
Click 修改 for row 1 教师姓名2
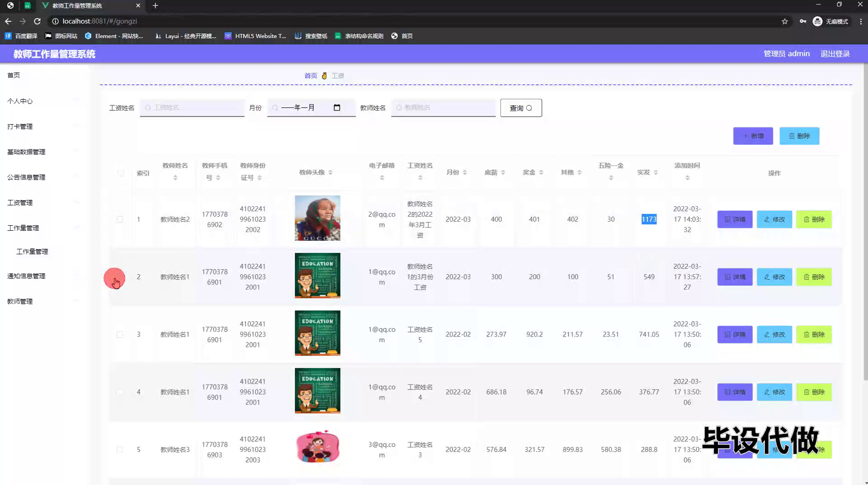[774, 219]
